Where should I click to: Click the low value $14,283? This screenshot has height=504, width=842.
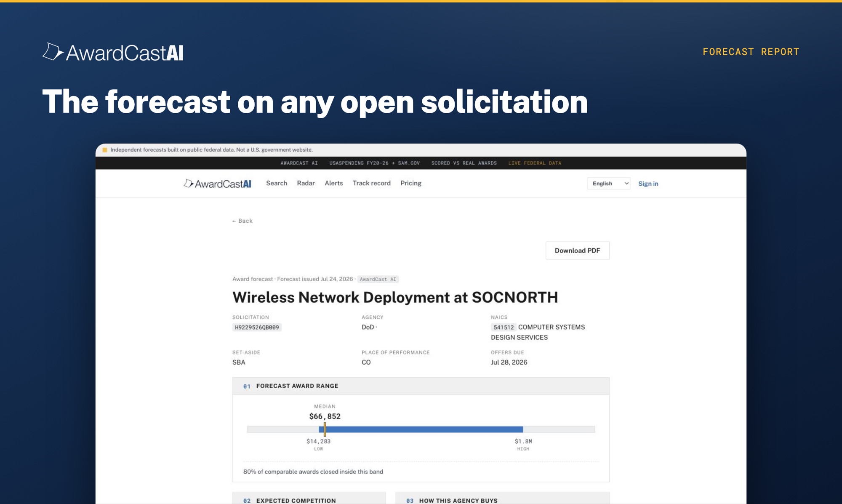[319, 441]
